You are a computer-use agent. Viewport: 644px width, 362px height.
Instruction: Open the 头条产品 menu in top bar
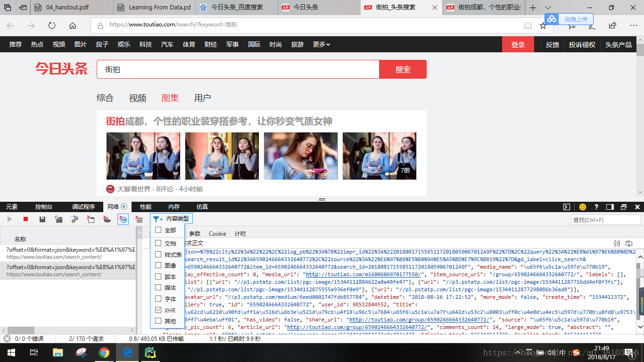tap(618, 45)
